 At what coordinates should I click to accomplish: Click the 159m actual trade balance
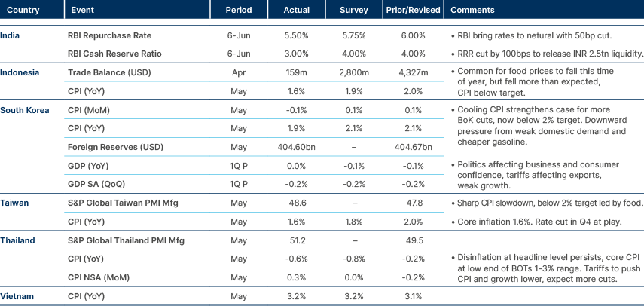[296, 72]
